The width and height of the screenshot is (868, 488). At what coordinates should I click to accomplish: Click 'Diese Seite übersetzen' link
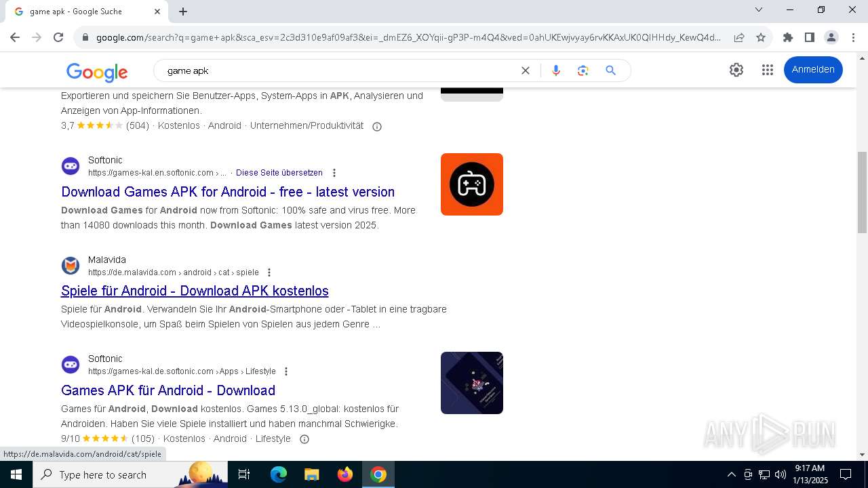279,173
